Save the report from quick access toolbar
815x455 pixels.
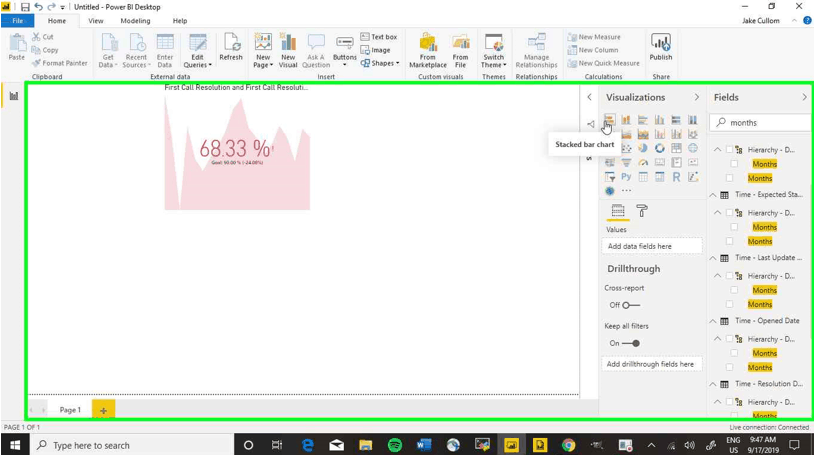(25, 7)
